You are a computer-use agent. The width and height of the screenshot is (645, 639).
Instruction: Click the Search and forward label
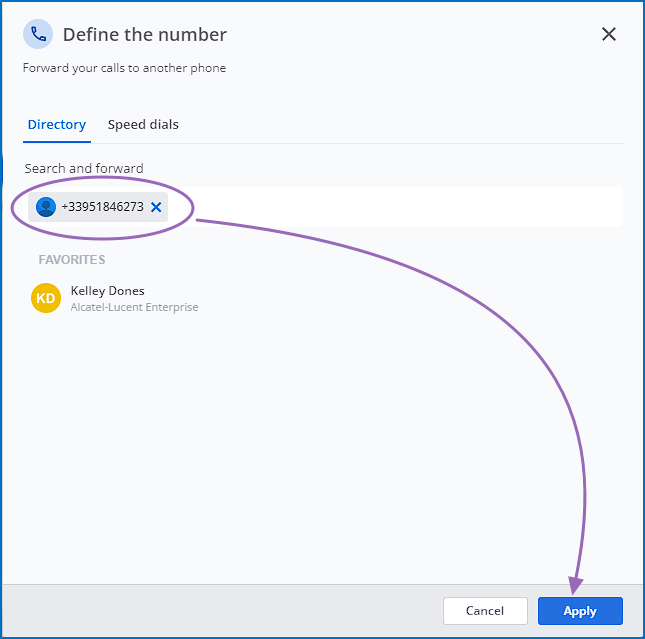point(84,168)
